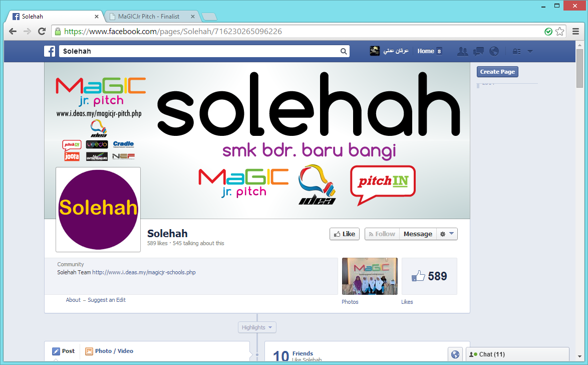Open the Highlights dropdown

pyautogui.click(x=257, y=327)
